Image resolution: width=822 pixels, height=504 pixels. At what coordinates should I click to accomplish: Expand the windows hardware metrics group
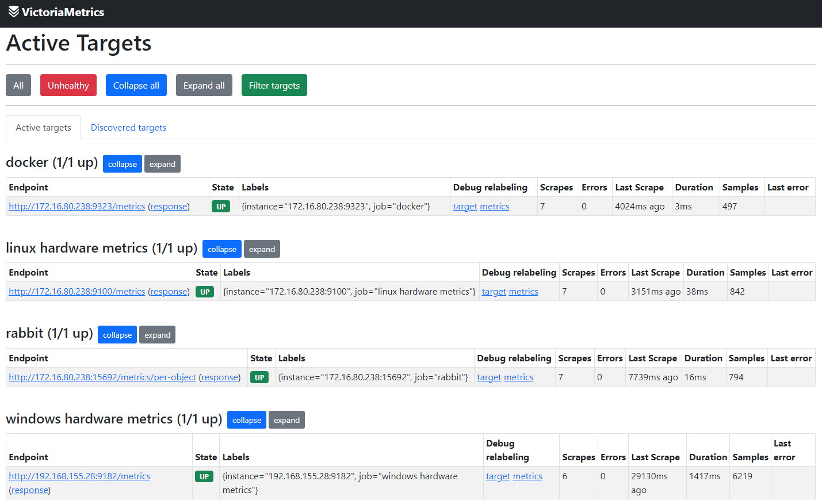(x=286, y=420)
